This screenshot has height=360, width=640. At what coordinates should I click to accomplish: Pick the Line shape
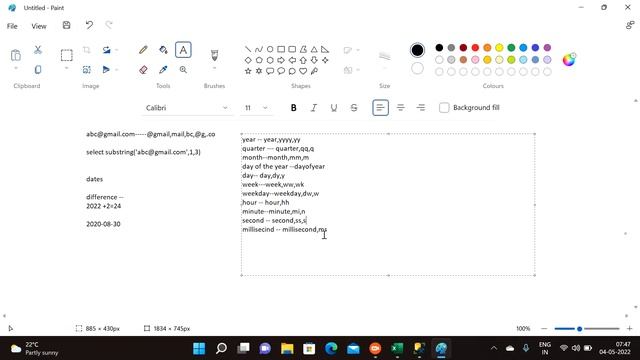pyautogui.click(x=248, y=49)
